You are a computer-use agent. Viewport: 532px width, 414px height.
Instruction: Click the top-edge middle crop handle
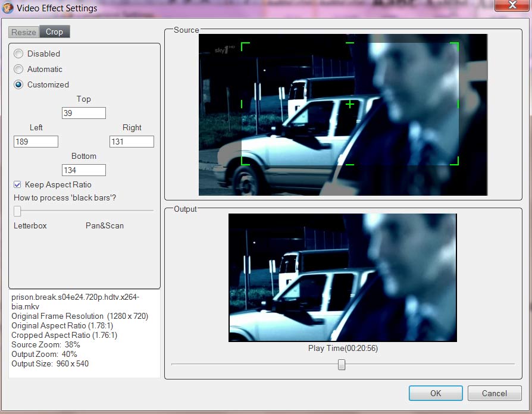pos(350,43)
